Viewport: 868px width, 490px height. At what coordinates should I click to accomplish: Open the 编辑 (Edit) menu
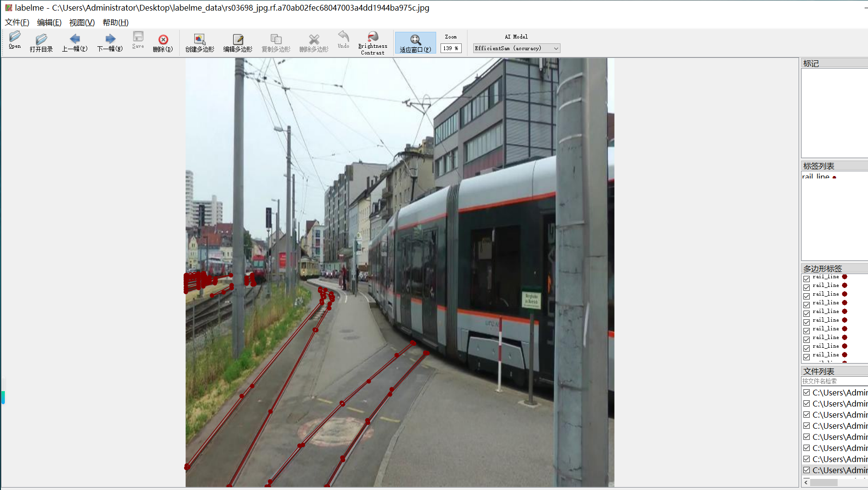coord(49,22)
